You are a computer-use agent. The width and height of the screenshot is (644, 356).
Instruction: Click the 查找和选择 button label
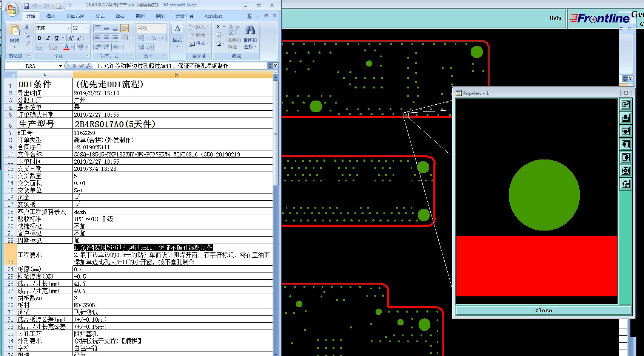250,43
